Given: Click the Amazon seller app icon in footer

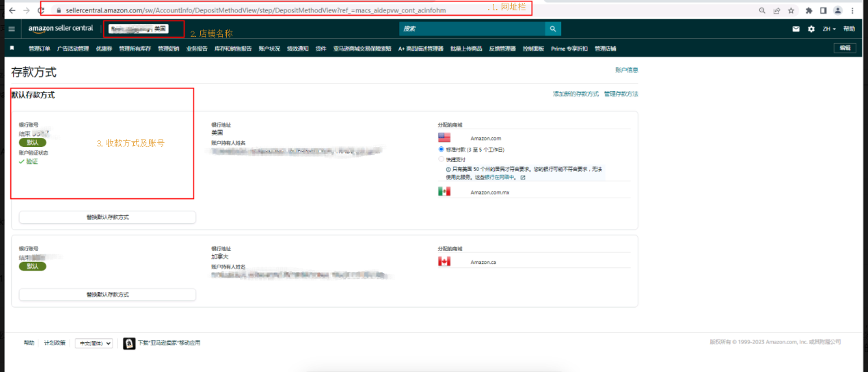Looking at the screenshot, I should [x=129, y=343].
